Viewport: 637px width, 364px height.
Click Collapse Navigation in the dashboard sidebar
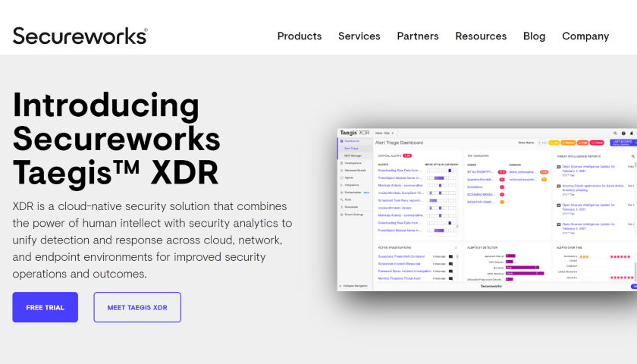tap(353, 286)
